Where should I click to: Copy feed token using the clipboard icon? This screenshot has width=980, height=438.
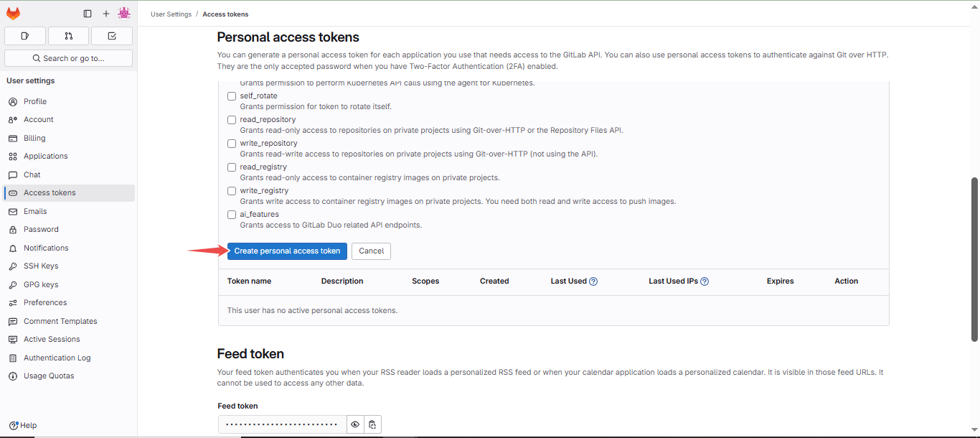coord(372,424)
